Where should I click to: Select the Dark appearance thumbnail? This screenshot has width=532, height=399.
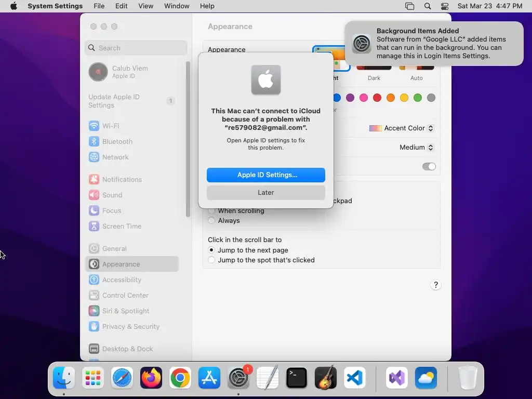click(374, 68)
